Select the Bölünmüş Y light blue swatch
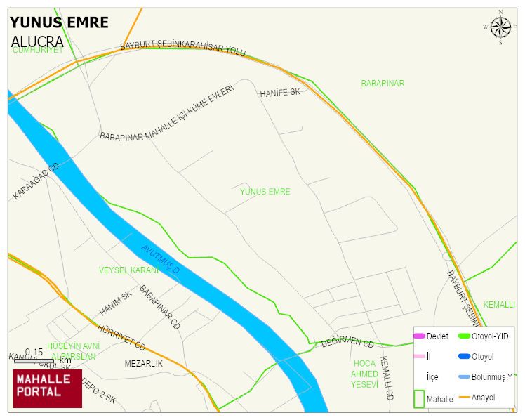 pos(464,376)
